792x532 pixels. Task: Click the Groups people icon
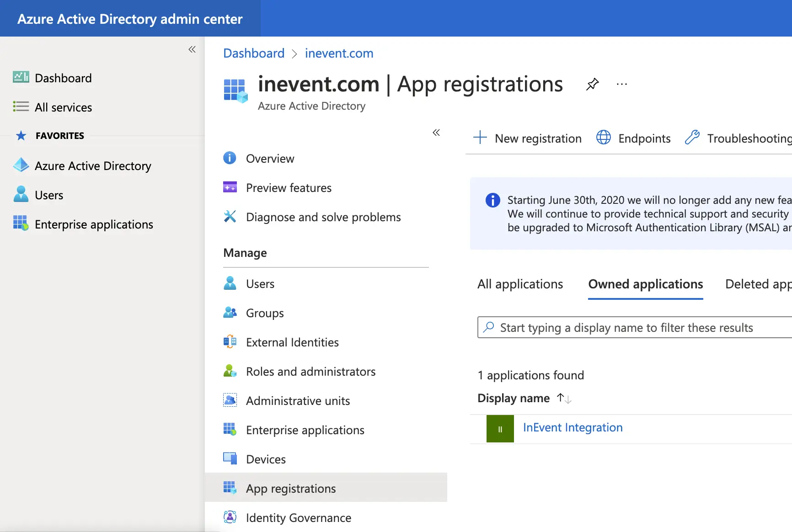click(x=230, y=313)
